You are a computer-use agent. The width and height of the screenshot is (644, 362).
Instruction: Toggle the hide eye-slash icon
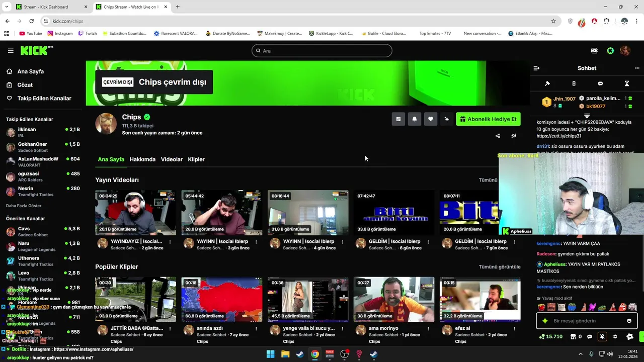coord(514,136)
